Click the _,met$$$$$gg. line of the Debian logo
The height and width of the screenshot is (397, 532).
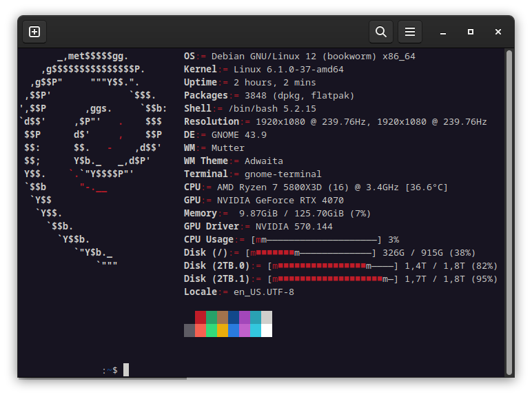(x=92, y=56)
